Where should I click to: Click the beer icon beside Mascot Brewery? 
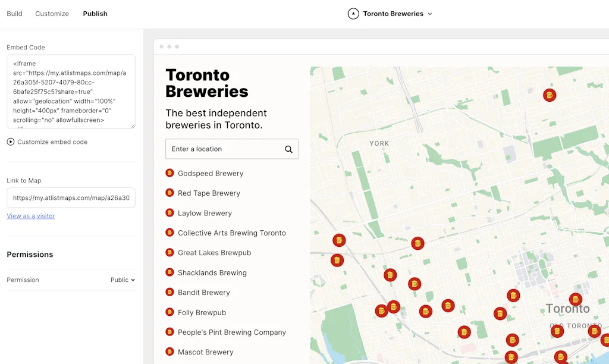[x=169, y=352]
